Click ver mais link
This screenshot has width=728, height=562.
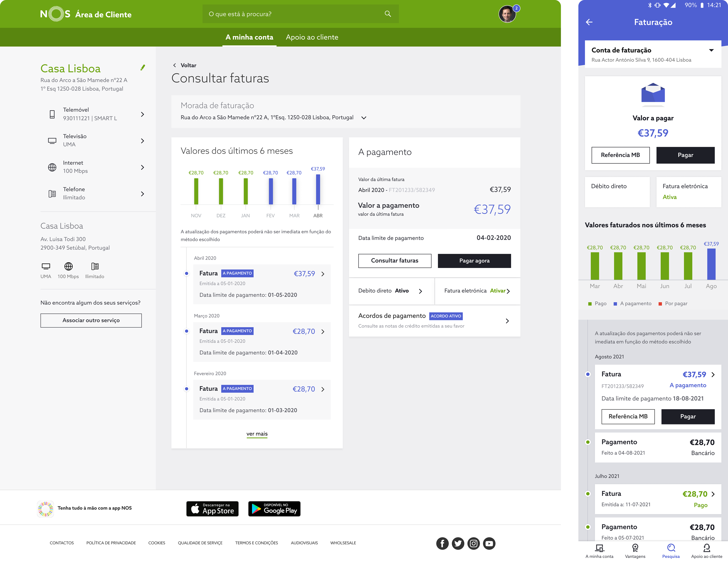(257, 434)
